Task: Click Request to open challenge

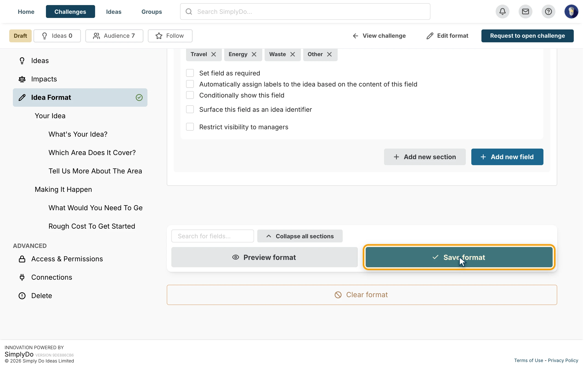Action: coord(527,36)
